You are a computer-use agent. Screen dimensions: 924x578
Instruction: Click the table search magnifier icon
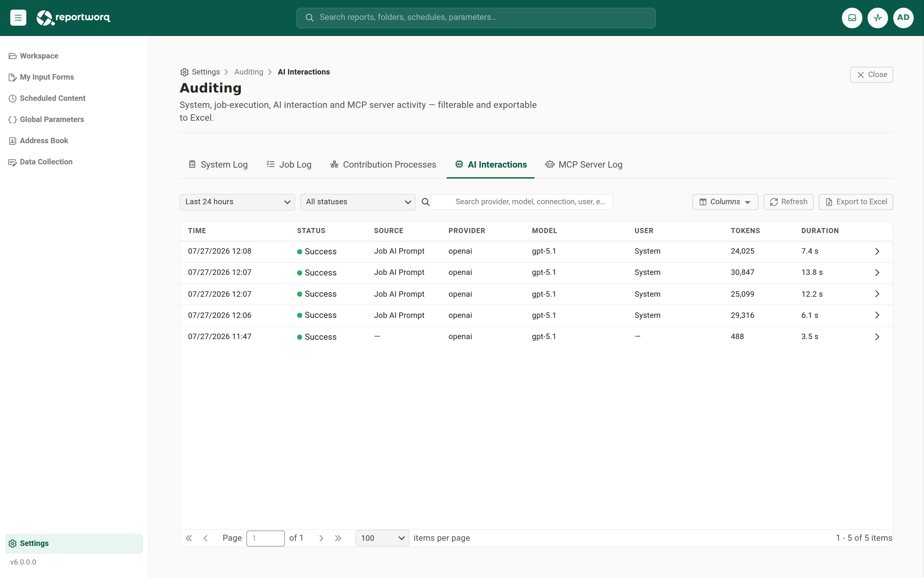pos(425,202)
